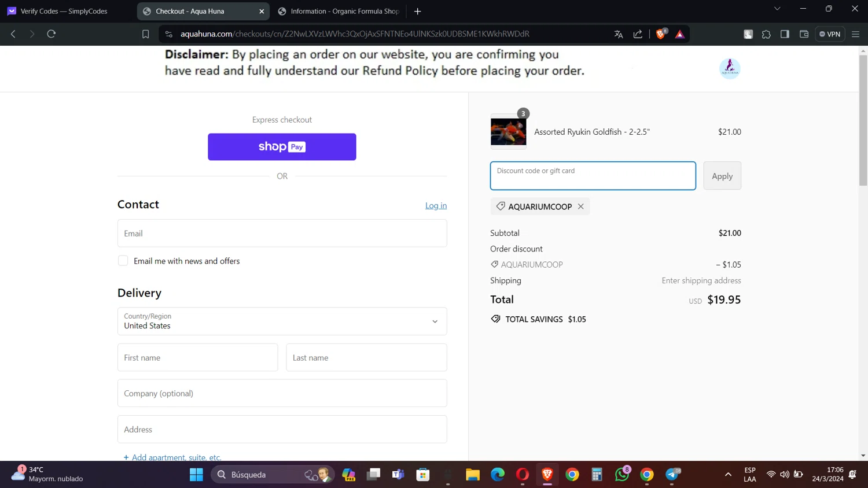Open the Windows Start menu
Viewport: 868px width, 488px height.
[x=196, y=475]
